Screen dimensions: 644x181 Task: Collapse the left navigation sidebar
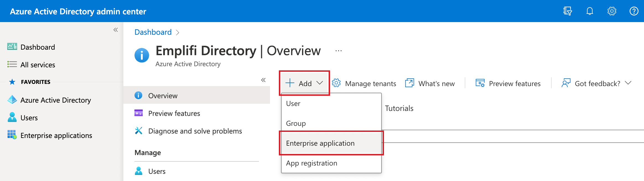(x=116, y=30)
